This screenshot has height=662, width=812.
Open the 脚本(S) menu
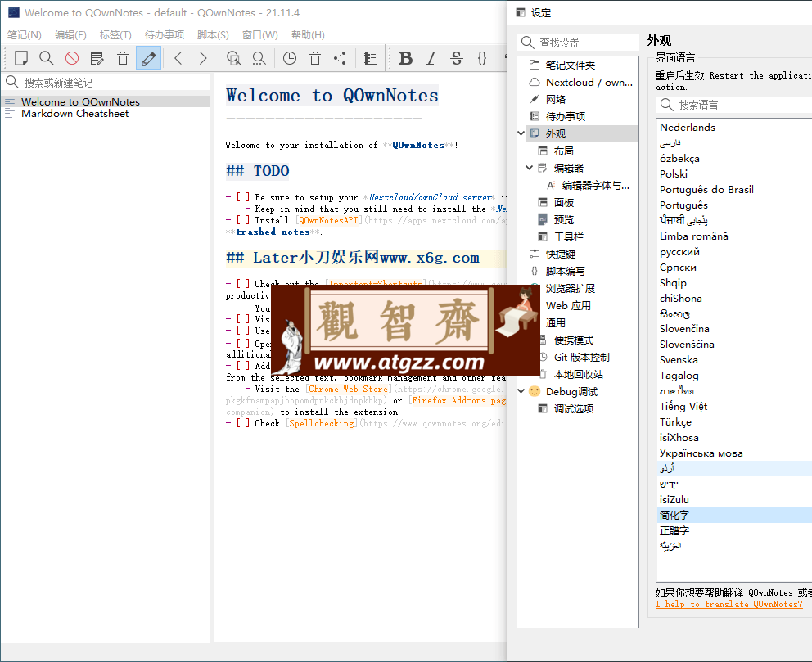[x=213, y=34]
